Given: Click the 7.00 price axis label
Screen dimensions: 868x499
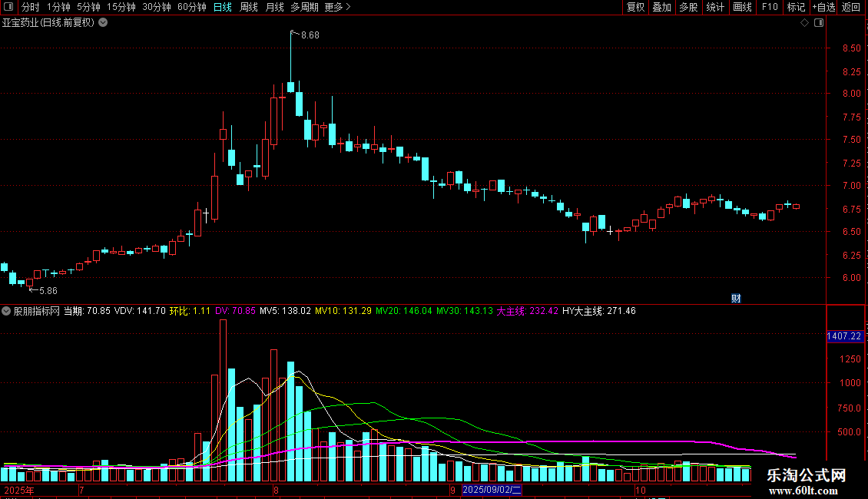Looking at the screenshot, I should click(x=851, y=185).
